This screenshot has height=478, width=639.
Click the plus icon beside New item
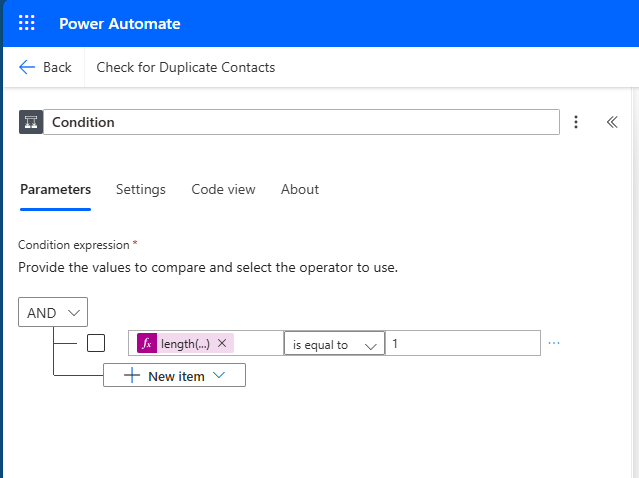(132, 376)
